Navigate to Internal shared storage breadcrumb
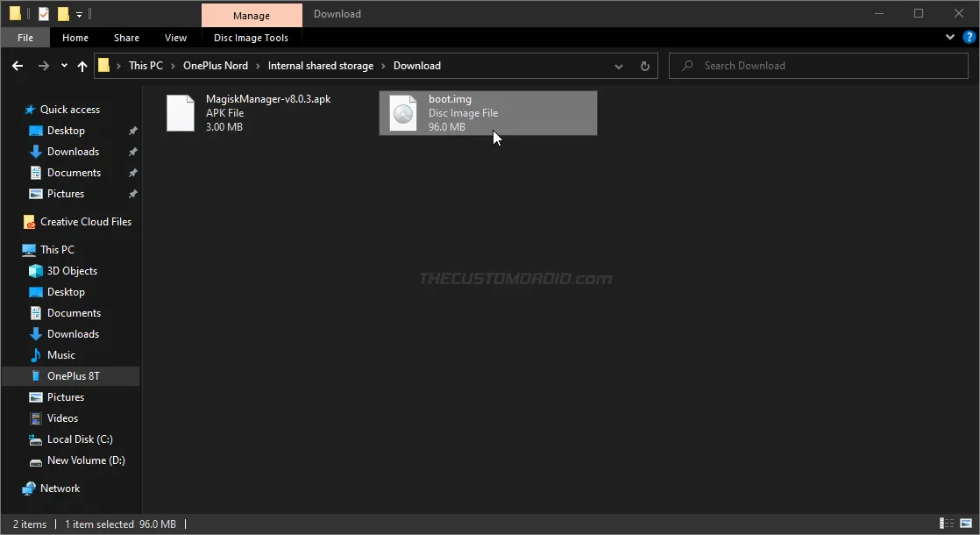Viewport: 980px width, 535px height. click(320, 66)
